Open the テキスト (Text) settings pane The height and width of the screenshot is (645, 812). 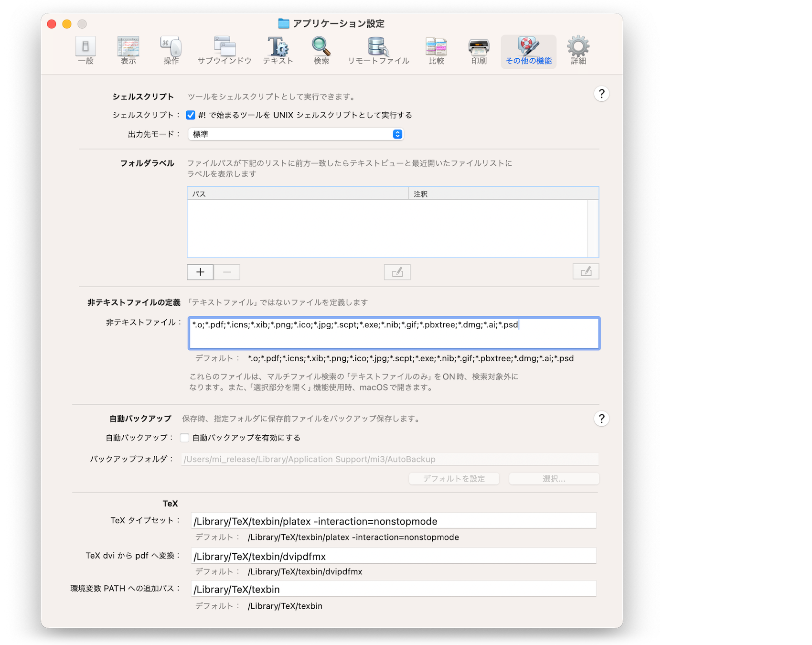pyautogui.click(x=278, y=51)
